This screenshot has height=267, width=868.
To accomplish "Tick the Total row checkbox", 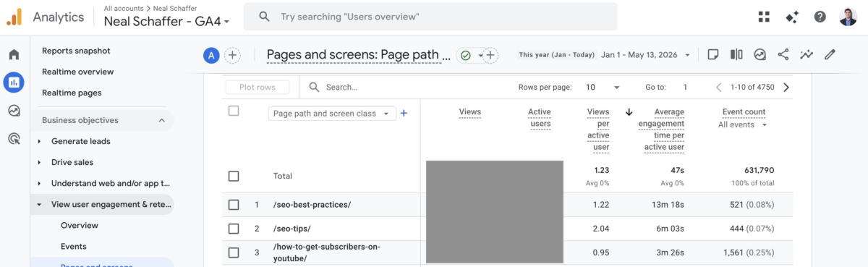I will (x=233, y=176).
